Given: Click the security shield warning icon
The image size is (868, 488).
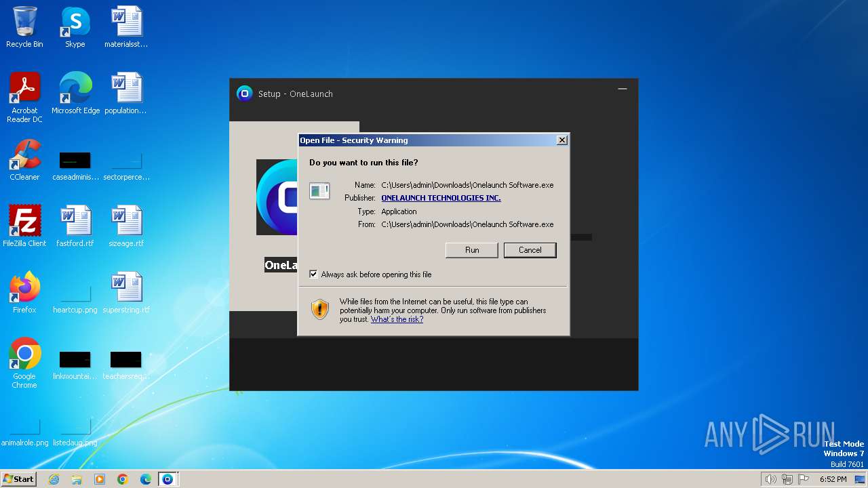Looking at the screenshot, I should [320, 309].
